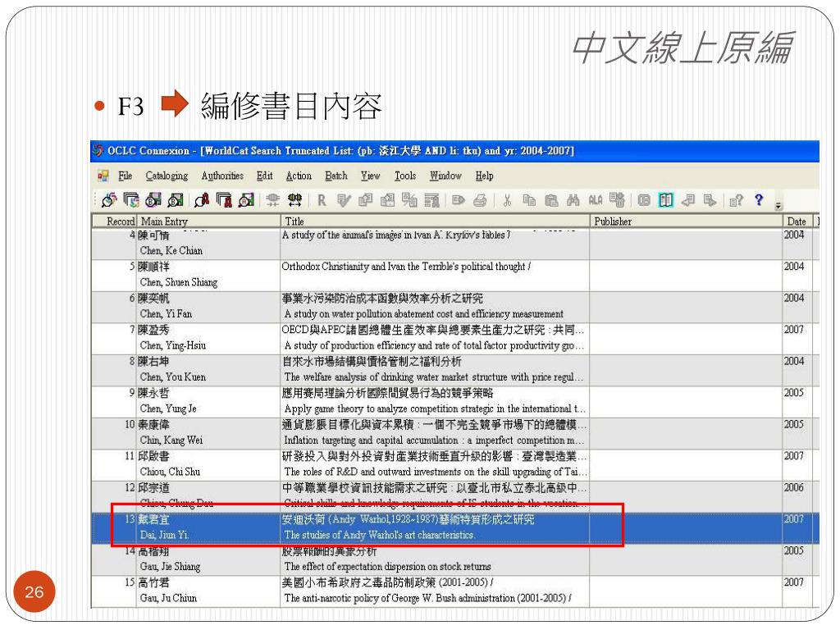840x630 pixels.
Task: Select the title 'The studies of Andy Warhol's art characteristics'
Action: [x=379, y=535]
